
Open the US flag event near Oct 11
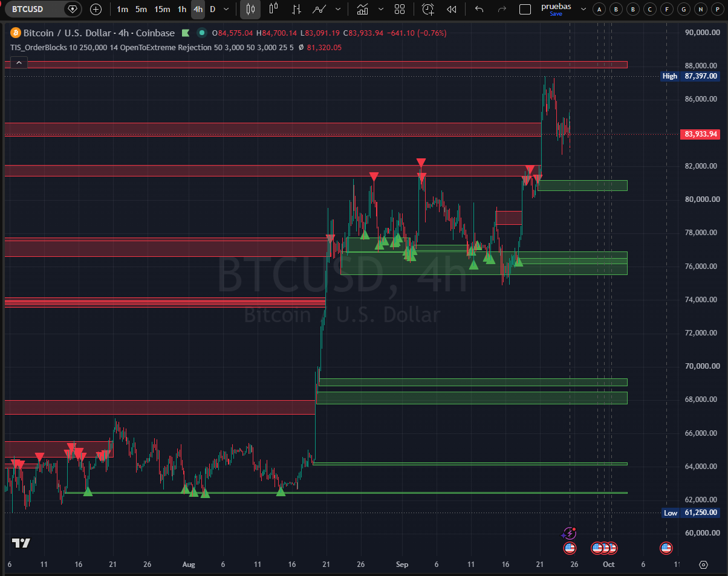[x=666, y=548]
